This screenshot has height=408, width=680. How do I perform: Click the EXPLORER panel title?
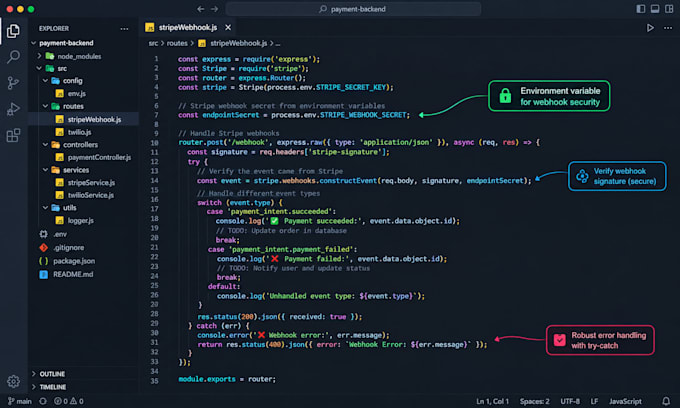(54, 29)
